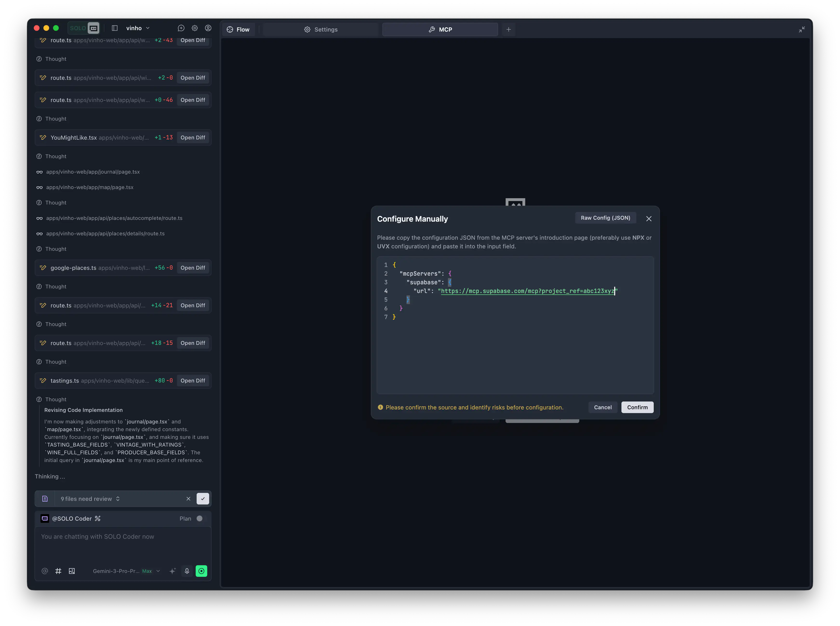Cancel the manual MCP configuration
This screenshot has height=626, width=840.
coord(603,407)
